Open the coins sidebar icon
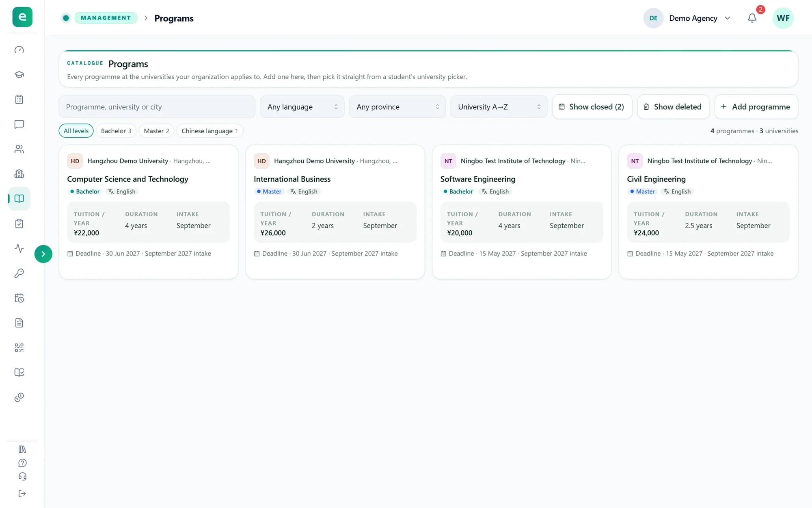The width and height of the screenshot is (812, 508). click(x=19, y=397)
